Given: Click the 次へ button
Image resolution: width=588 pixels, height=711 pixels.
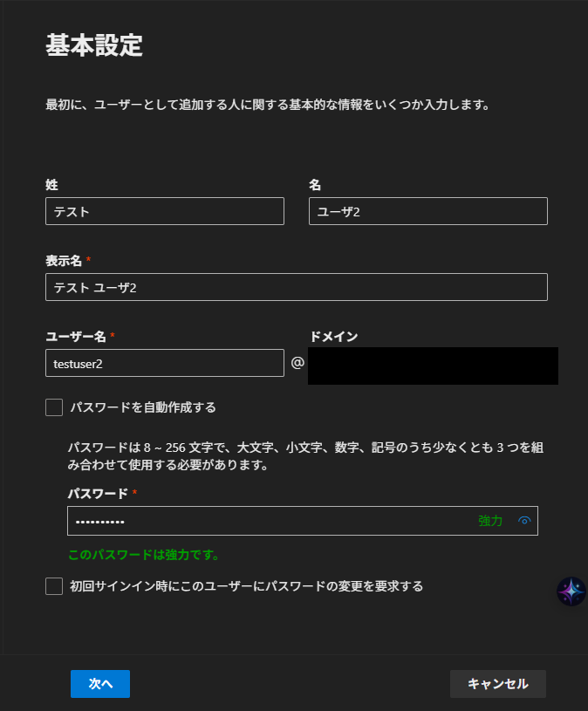Looking at the screenshot, I should 100,684.
